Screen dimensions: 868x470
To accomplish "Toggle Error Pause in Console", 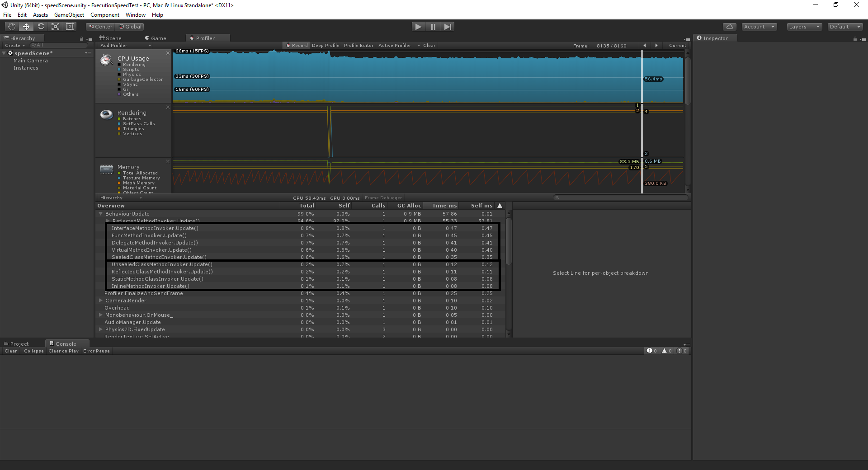I will pos(96,351).
